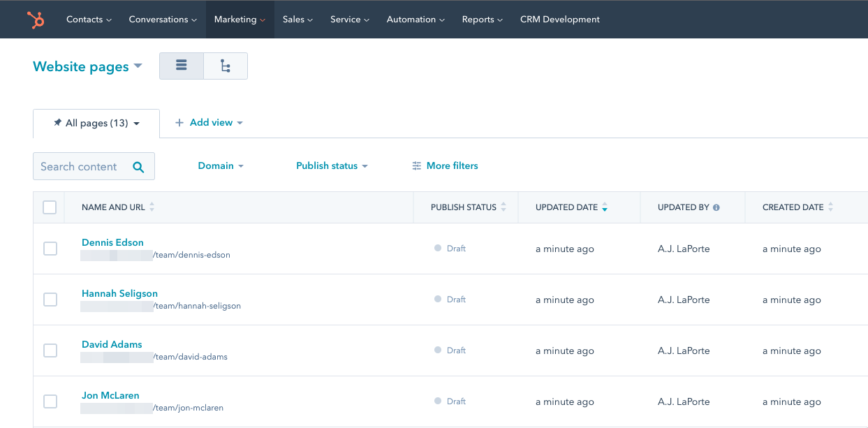Image resolution: width=868 pixels, height=428 pixels.
Task: Sort by the UPDATED DATE column arrow
Action: 606,207
